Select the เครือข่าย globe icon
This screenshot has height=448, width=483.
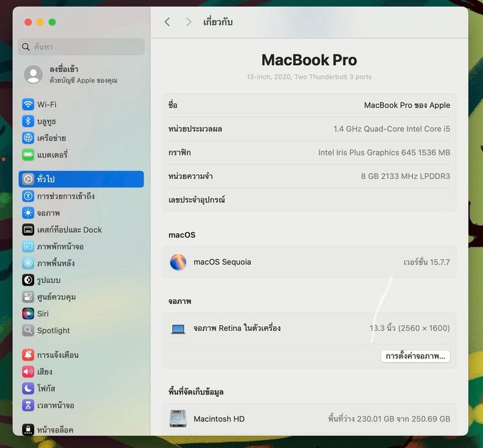(28, 138)
